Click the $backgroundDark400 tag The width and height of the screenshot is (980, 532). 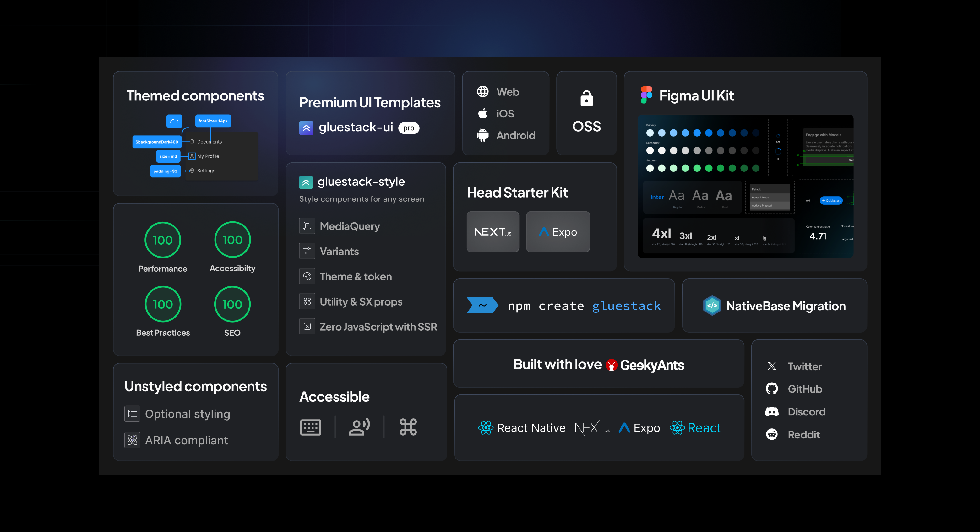click(x=157, y=142)
